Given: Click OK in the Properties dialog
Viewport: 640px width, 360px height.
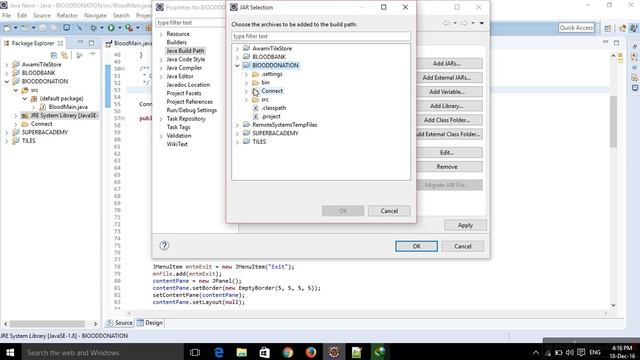Looking at the screenshot, I should (x=416, y=246).
